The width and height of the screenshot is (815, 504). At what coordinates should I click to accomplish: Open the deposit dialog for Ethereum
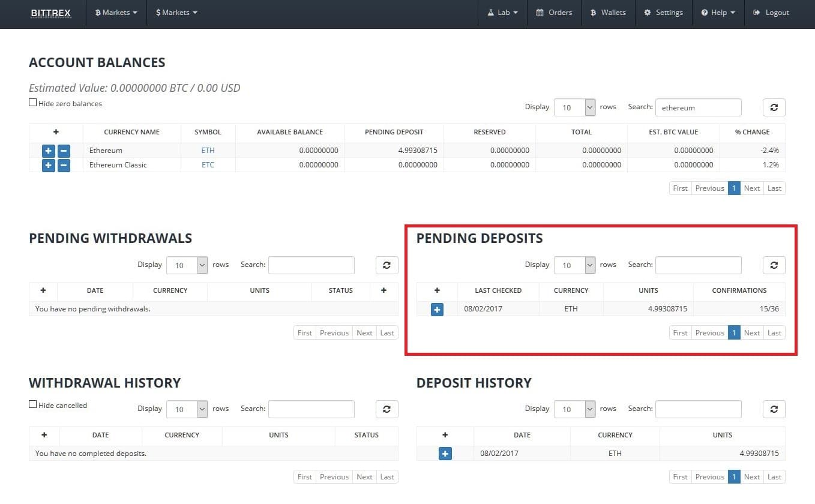(48, 151)
